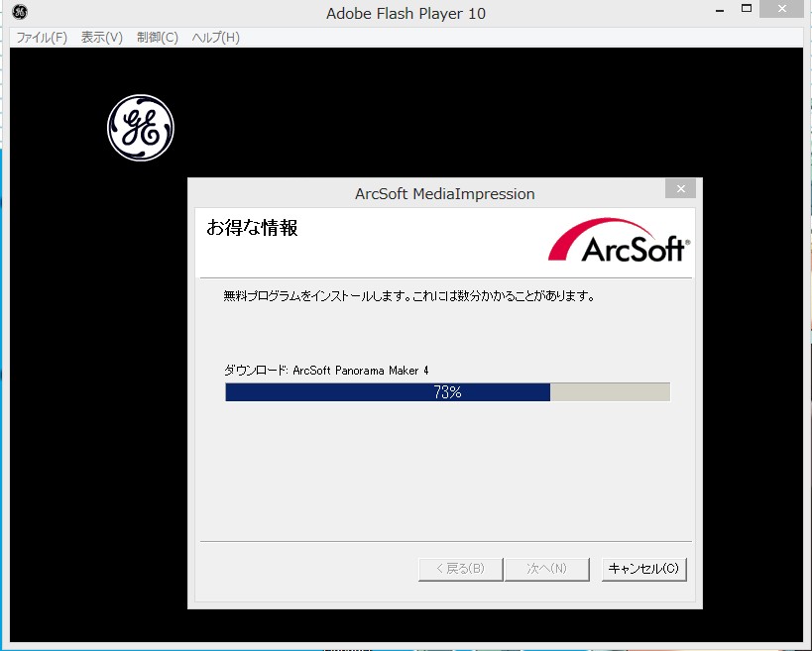Viewport: 812px width, 651px height.
Task: Click the Adobe Flash Player 10 title text
Action: click(x=406, y=14)
